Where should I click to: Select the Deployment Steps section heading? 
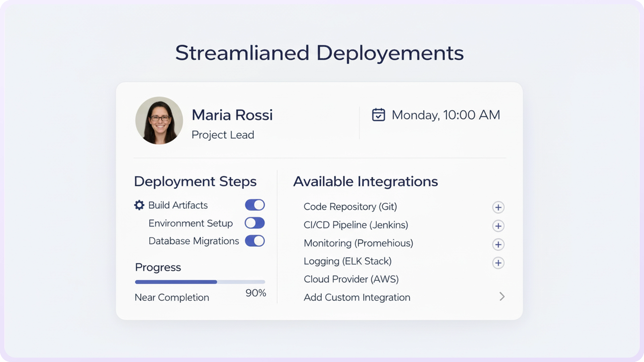(x=195, y=181)
